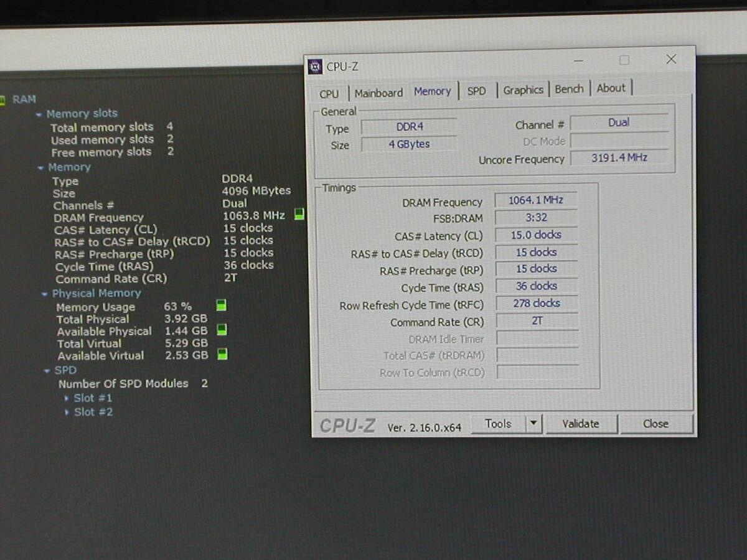Switch to the CPU tab
This screenshot has width=747, height=560.
(x=329, y=94)
